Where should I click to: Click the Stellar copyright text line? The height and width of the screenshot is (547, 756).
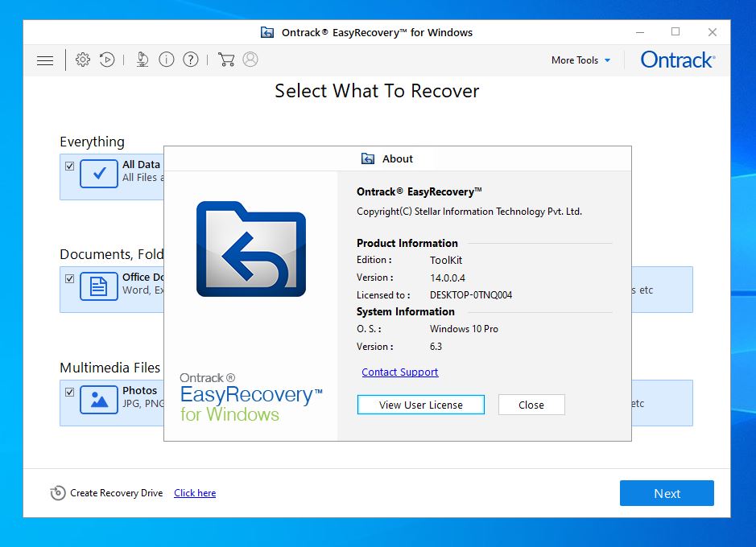click(469, 212)
